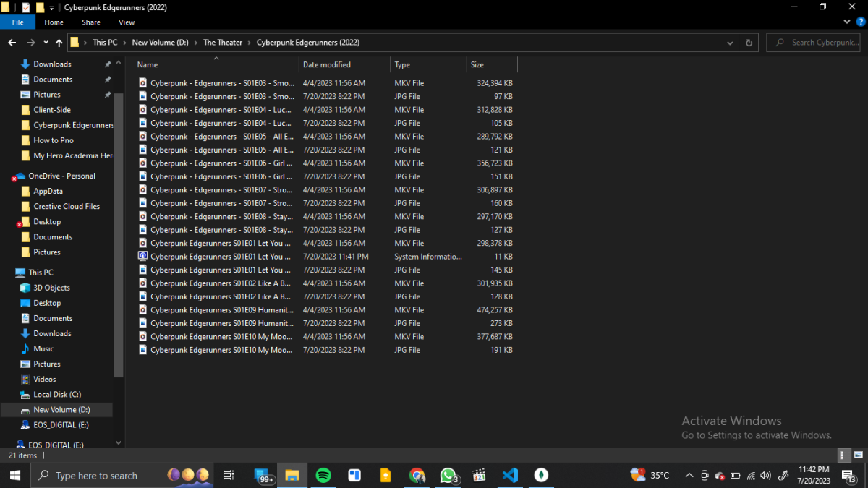The height and width of the screenshot is (488, 868).
Task: Sort files by Date modified column
Action: [x=327, y=65]
